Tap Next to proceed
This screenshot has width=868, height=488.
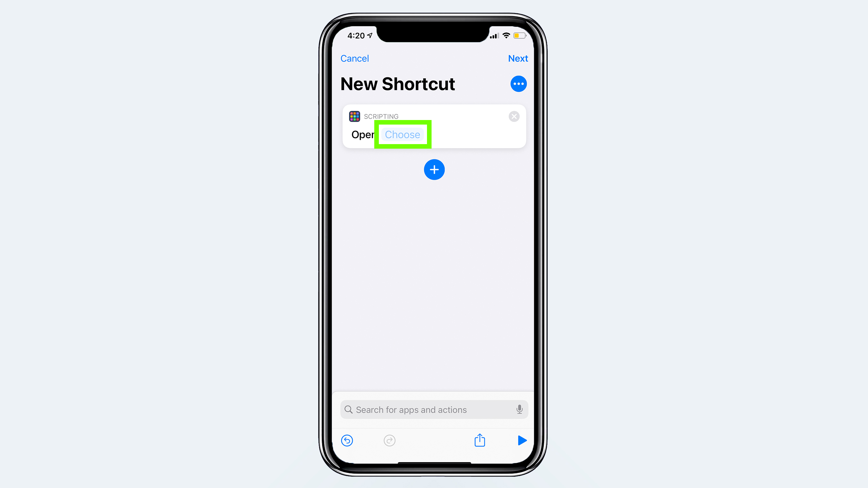(517, 58)
